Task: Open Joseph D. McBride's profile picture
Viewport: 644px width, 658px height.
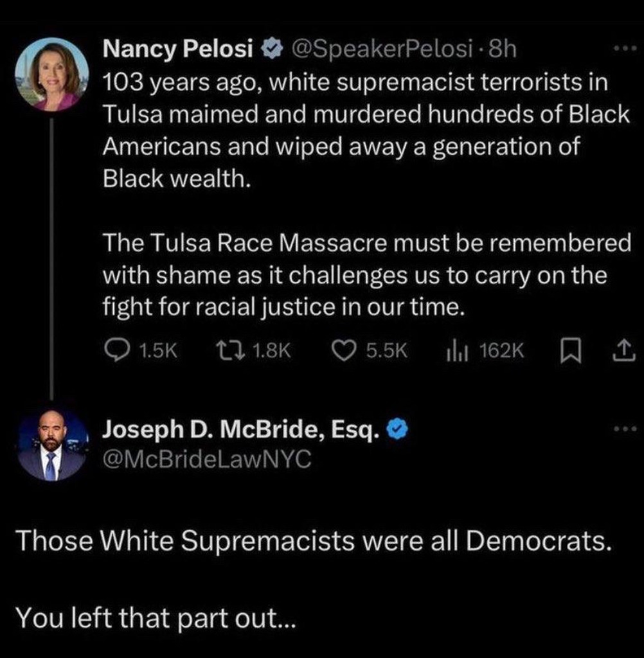Action: [52, 446]
